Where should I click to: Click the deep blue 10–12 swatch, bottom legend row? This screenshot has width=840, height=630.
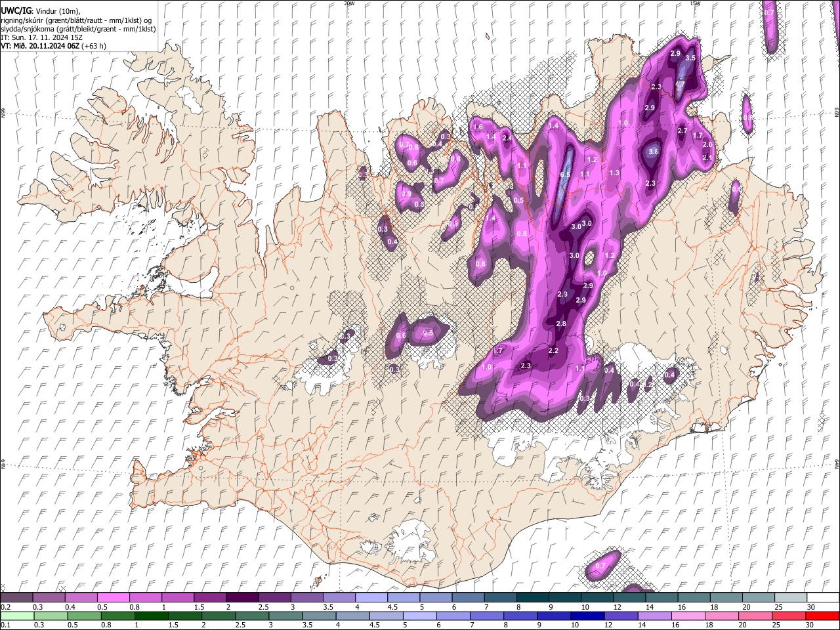[x=589, y=616]
